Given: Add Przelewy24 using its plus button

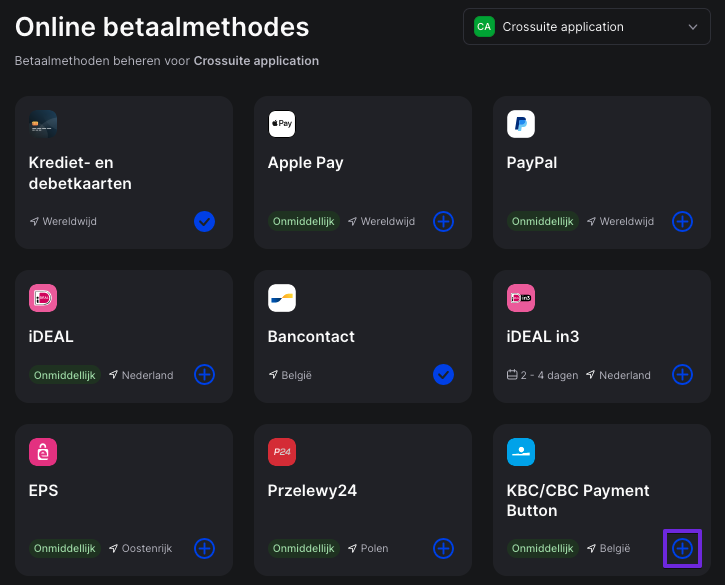Looking at the screenshot, I should coord(443,548).
